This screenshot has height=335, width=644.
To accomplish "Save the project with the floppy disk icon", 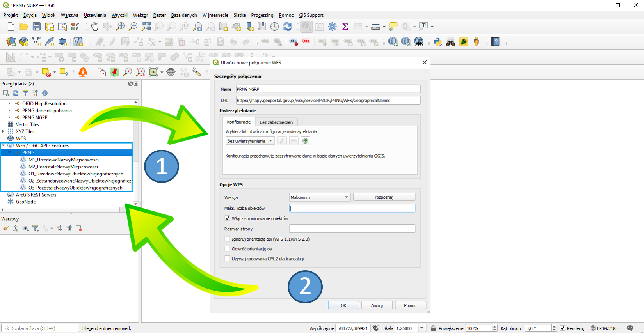I will coord(37,27).
